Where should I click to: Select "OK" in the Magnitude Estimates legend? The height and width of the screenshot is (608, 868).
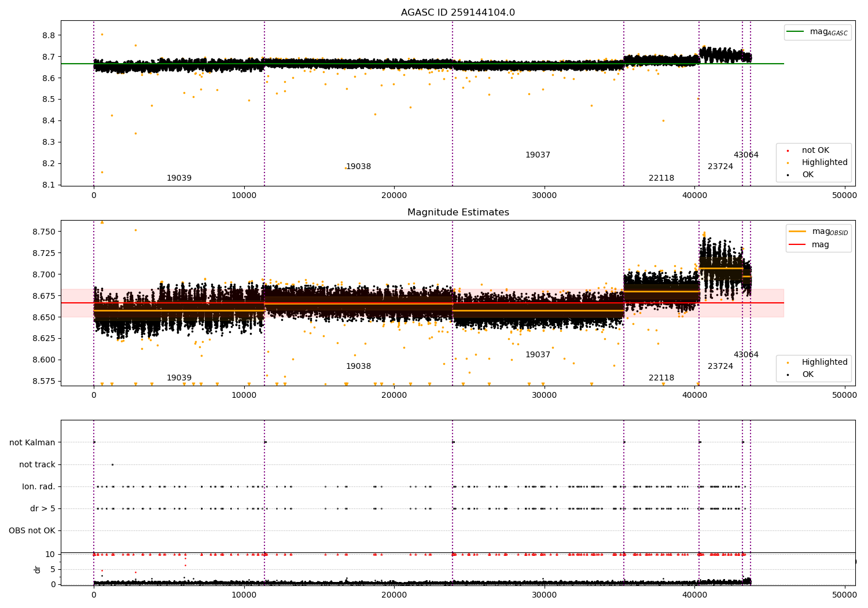coord(808,375)
